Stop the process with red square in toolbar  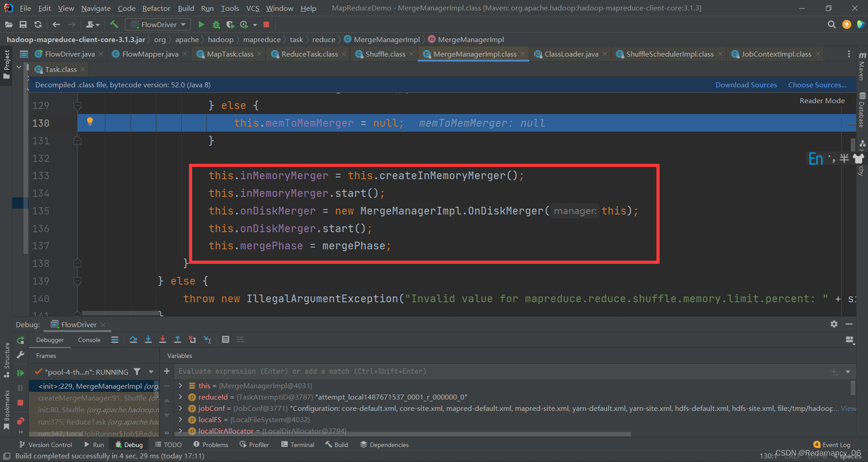click(x=266, y=24)
